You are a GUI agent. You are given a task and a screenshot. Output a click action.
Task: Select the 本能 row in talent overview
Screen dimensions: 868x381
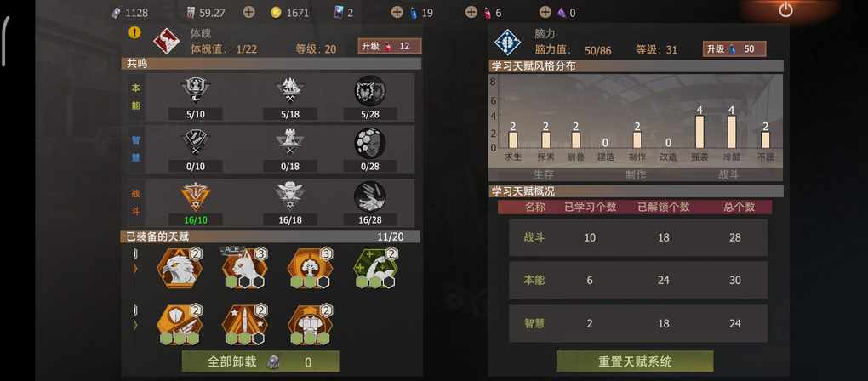[638, 281]
